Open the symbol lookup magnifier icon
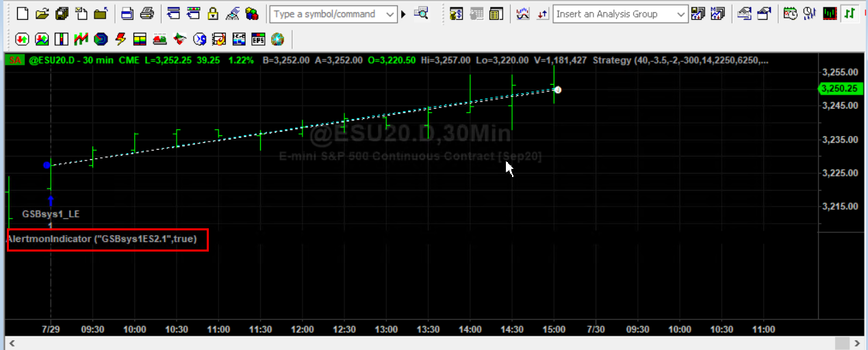This screenshot has height=350, width=868. [422, 14]
